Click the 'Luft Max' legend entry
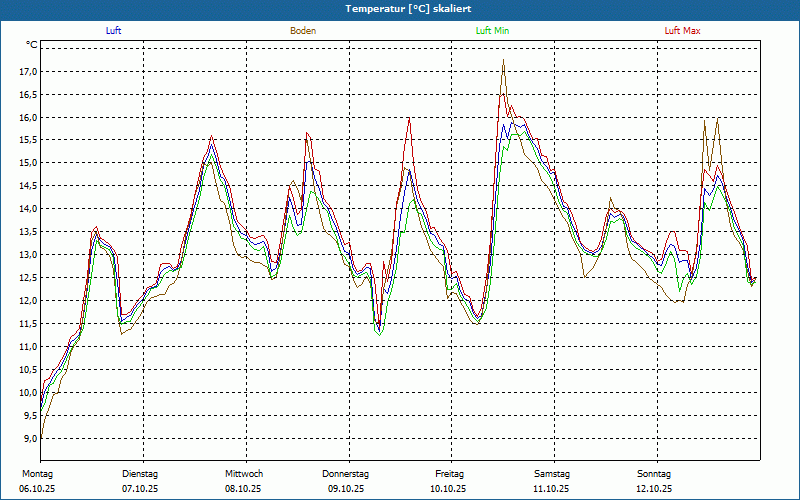Screen dimensions: 800x500 (x=683, y=31)
